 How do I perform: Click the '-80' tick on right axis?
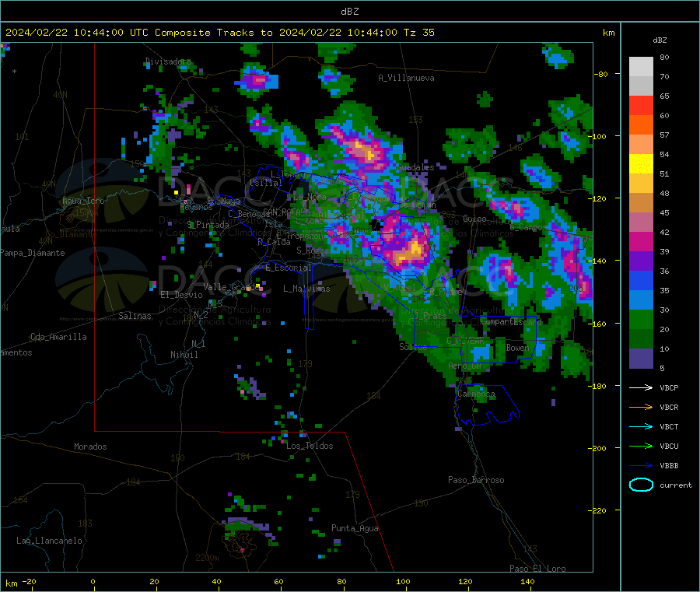pyautogui.click(x=601, y=74)
